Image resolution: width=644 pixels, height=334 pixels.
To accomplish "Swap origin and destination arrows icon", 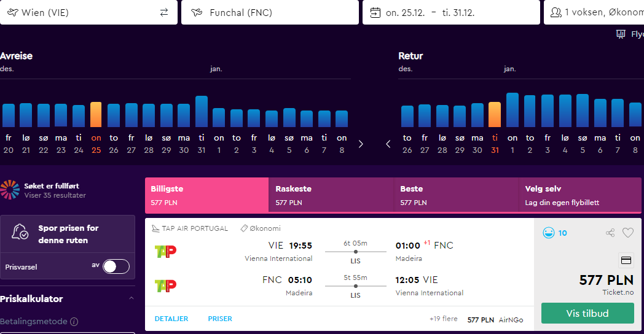I will click(164, 12).
